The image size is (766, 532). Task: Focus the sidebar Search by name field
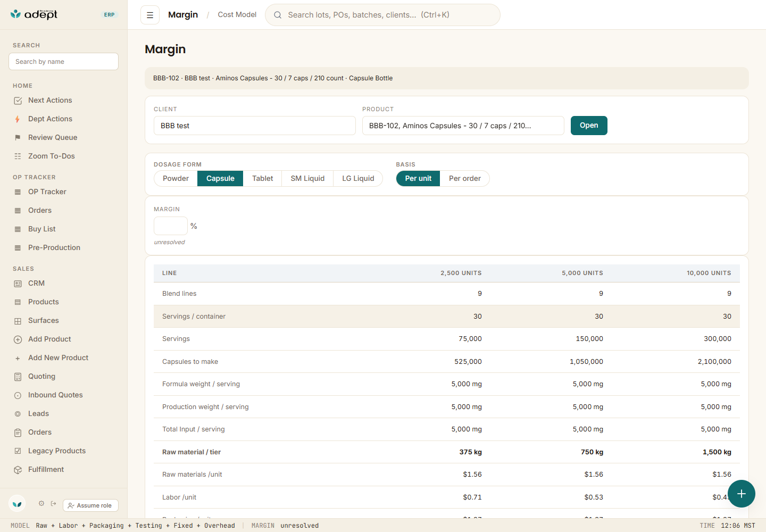click(x=64, y=62)
